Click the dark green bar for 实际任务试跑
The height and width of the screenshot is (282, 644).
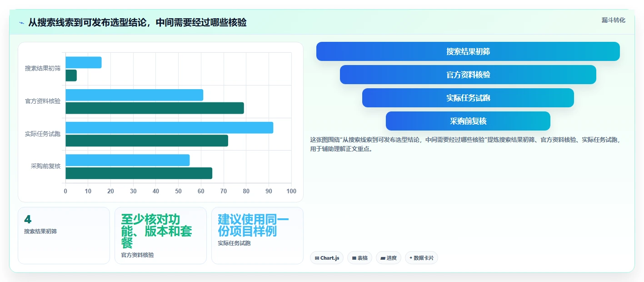coord(147,141)
